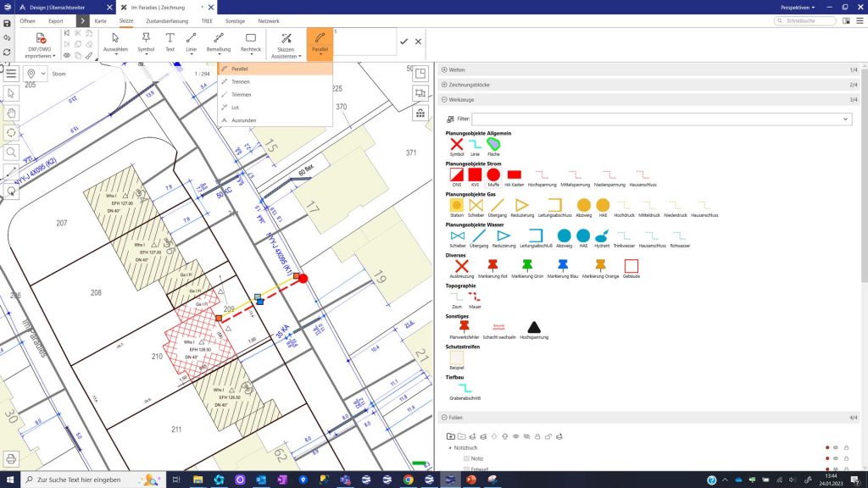The image size is (868, 488).
Task: Expand the Welten panel section
Action: pyautogui.click(x=445, y=69)
